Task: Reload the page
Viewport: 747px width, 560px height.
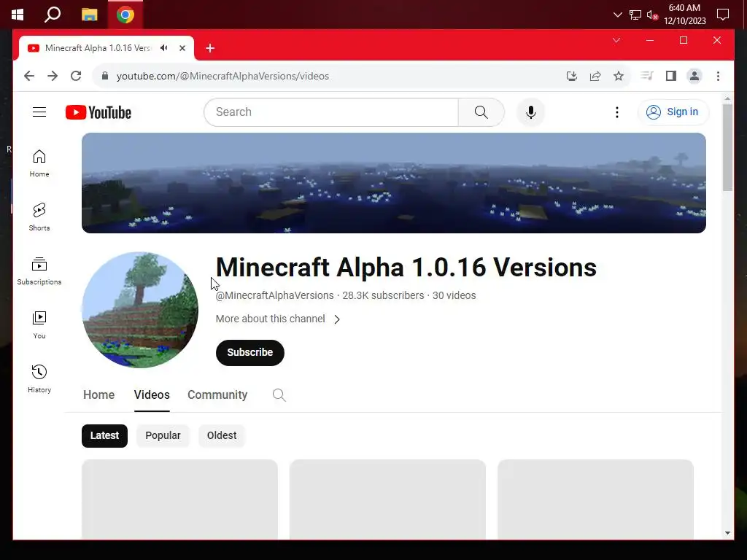Action: coord(76,76)
